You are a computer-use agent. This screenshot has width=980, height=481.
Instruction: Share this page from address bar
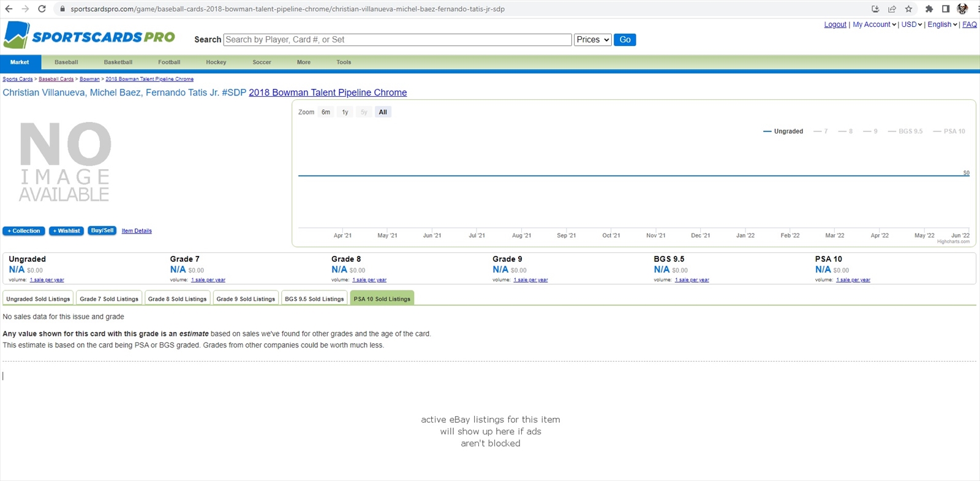pyautogui.click(x=892, y=9)
